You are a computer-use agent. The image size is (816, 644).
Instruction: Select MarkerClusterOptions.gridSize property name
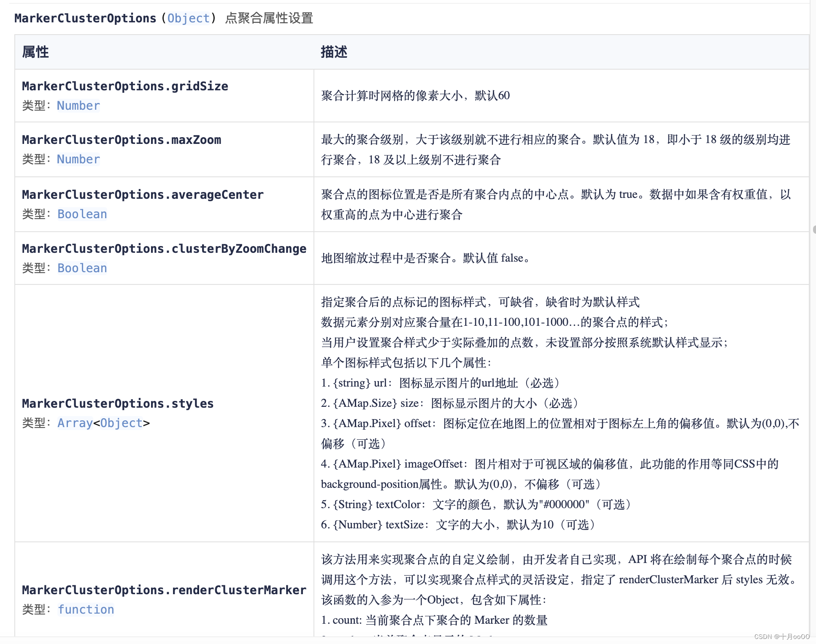pyautogui.click(x=125, y=86)
